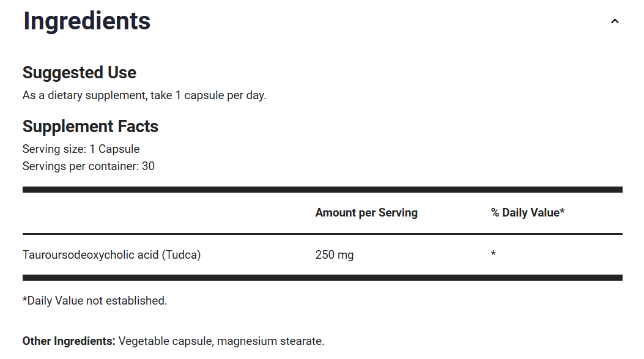Click the Suggested Use heading
The image size is (644, 359).
(80, 73)
